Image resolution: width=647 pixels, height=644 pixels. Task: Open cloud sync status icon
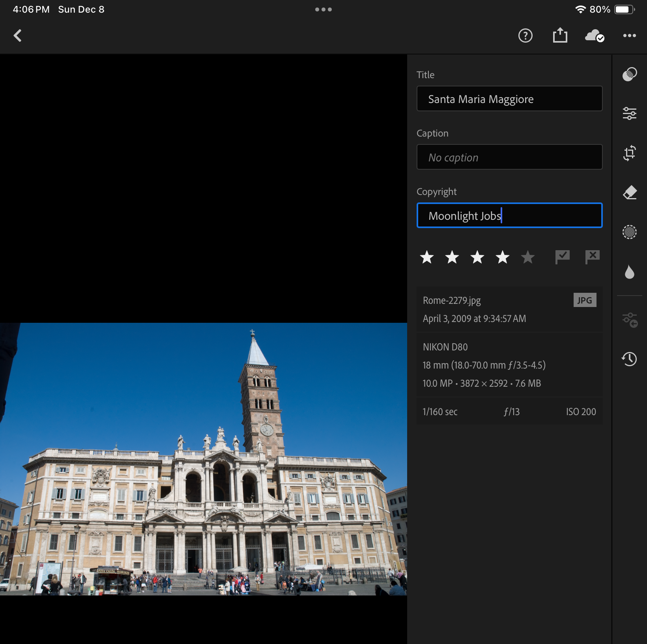pos(595,36)
